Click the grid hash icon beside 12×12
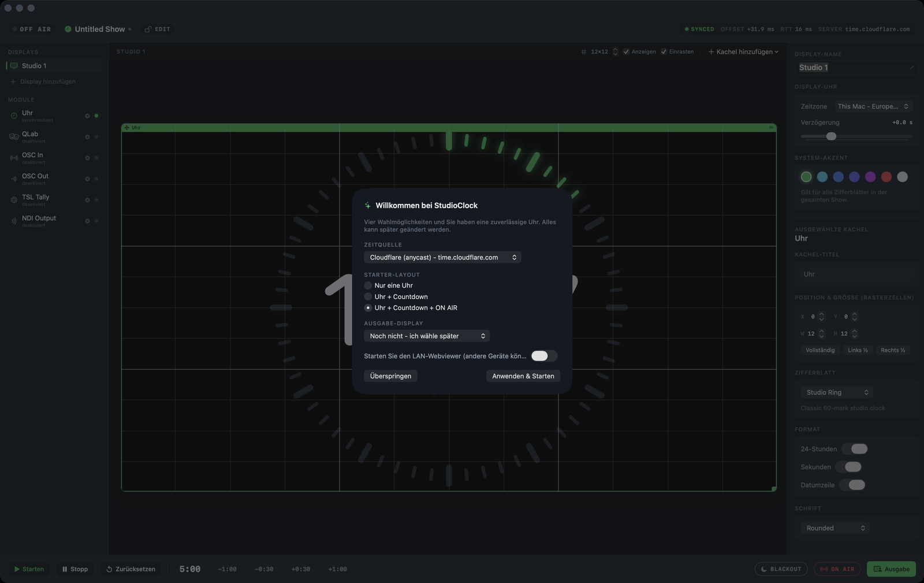This screenshot has height=583, width=924. [584, 52]
